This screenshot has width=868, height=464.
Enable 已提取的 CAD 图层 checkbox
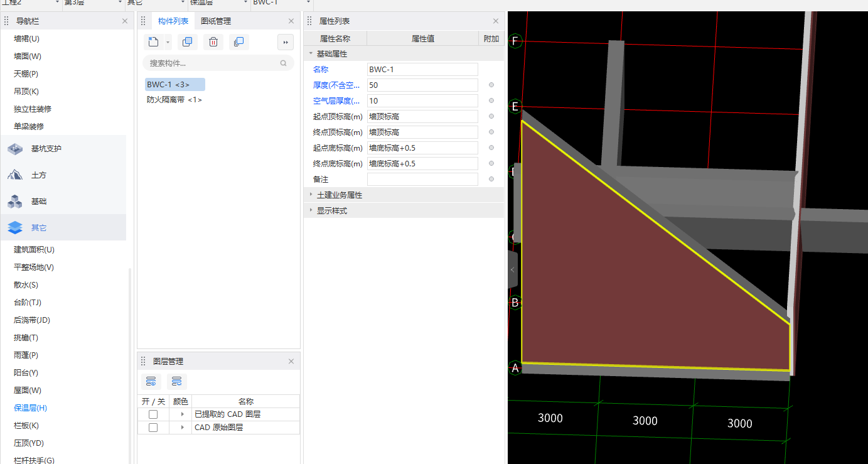click(153, 414)
